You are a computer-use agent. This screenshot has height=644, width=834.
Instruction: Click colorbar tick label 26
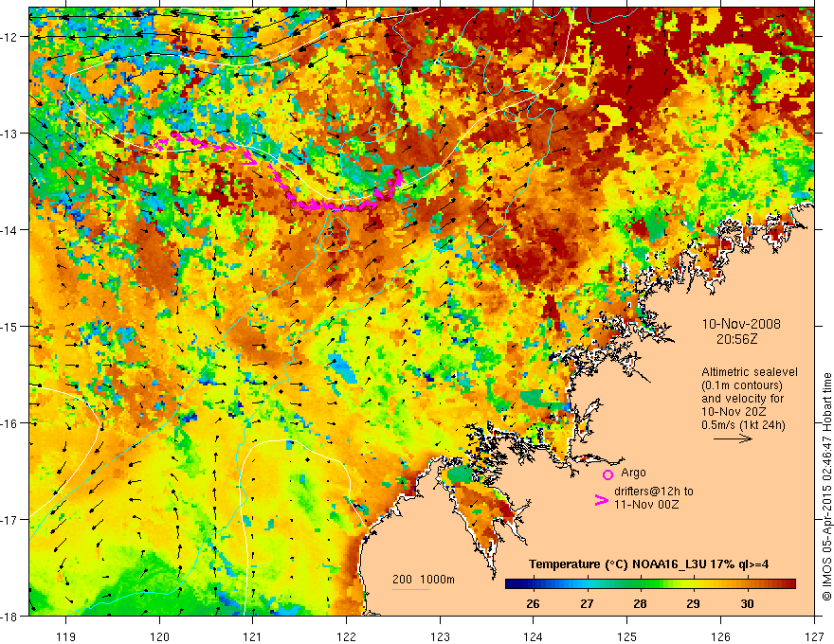click(533, 604)
